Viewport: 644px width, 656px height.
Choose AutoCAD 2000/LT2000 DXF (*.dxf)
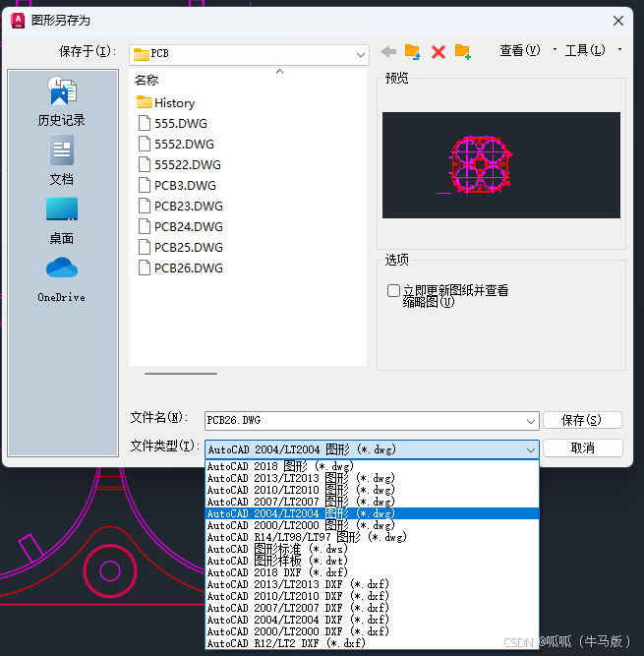click(x=372, y=630)
